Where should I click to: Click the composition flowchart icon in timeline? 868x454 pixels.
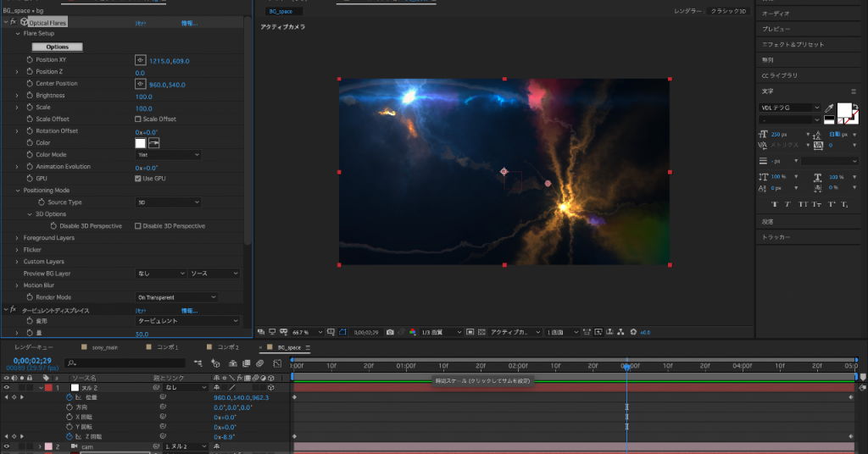point(198,363)
